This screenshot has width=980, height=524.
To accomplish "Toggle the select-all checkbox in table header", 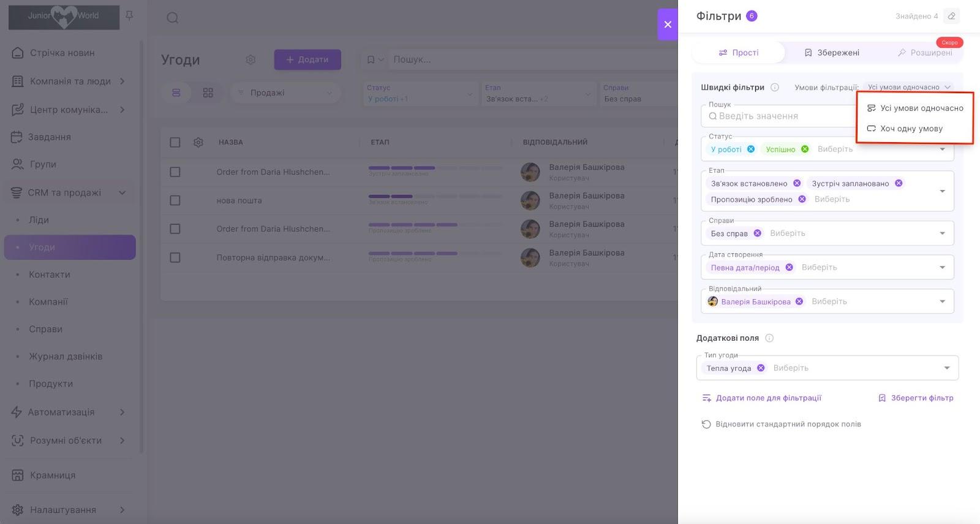I will [x=175, y=142].
